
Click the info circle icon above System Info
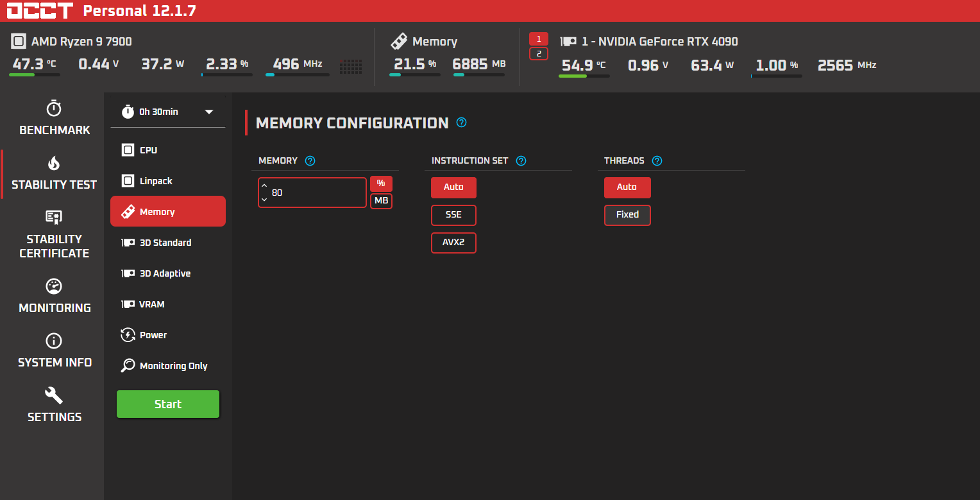pos(54,341)
